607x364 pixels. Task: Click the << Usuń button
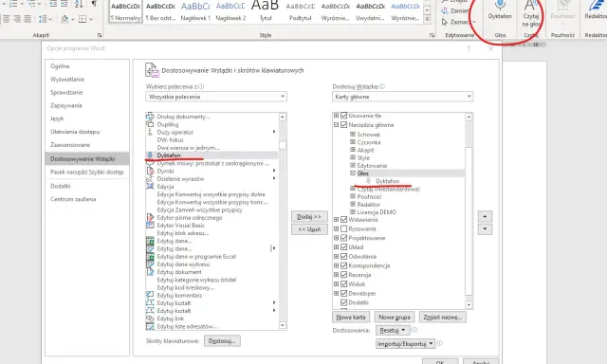[x=309, y=229]
